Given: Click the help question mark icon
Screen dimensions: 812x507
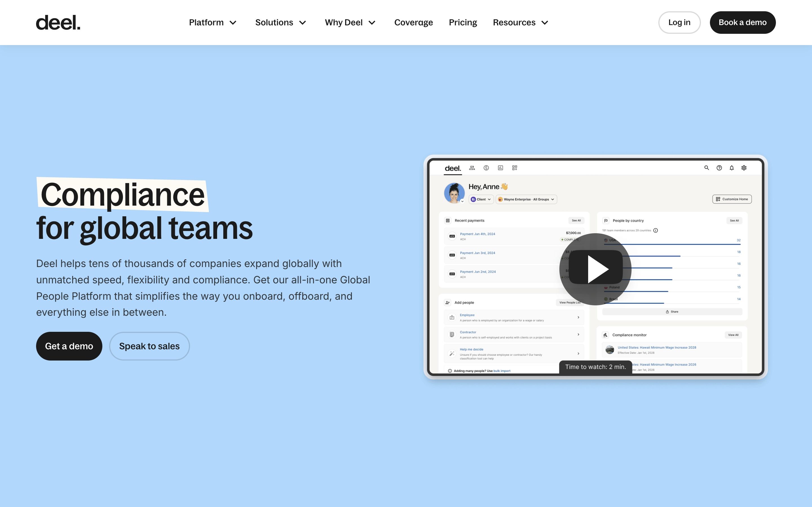Looking at the screenshot, I should click(x=719, y=168).
